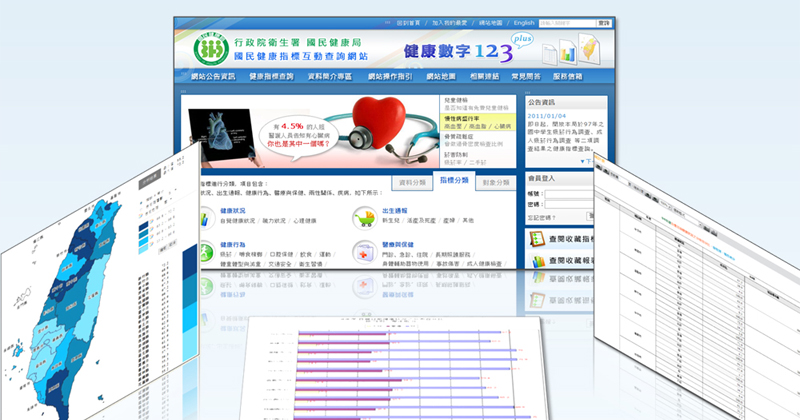Click the lightest blue legend swatch in the map window
Viewport: 800px width, 420px height.
click(143, 249)
